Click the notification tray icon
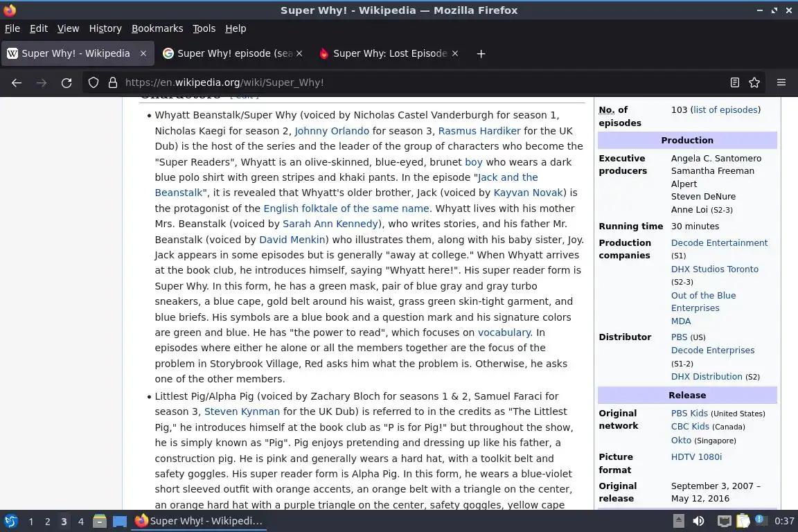The height and width of the screenshot is (532, 798). 759,520
